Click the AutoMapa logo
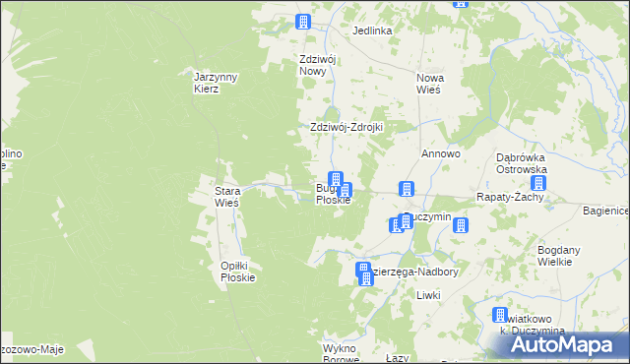This screenshot has height=364, width=630. [561, 344]
